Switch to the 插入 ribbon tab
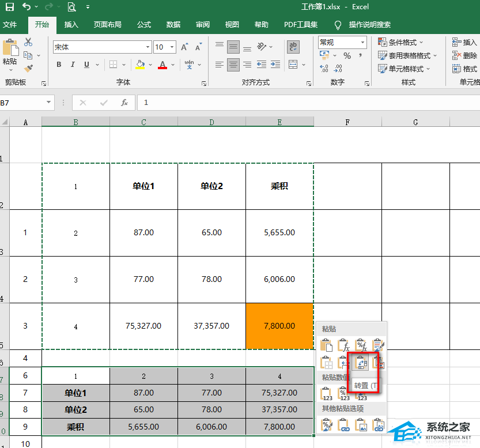Viewport: 480px width, 448px height. tap(71, 25)
